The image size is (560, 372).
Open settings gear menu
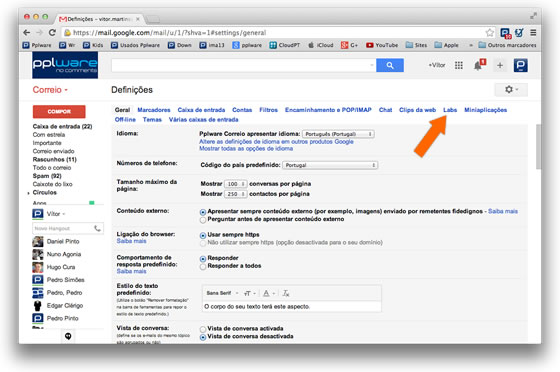[x=511, y=90]
